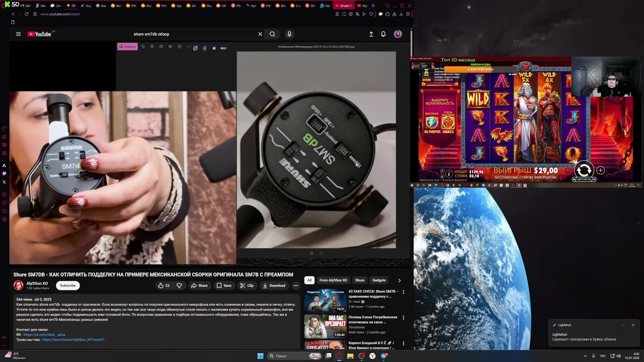Create a Clip of the video

click(247, 286)
